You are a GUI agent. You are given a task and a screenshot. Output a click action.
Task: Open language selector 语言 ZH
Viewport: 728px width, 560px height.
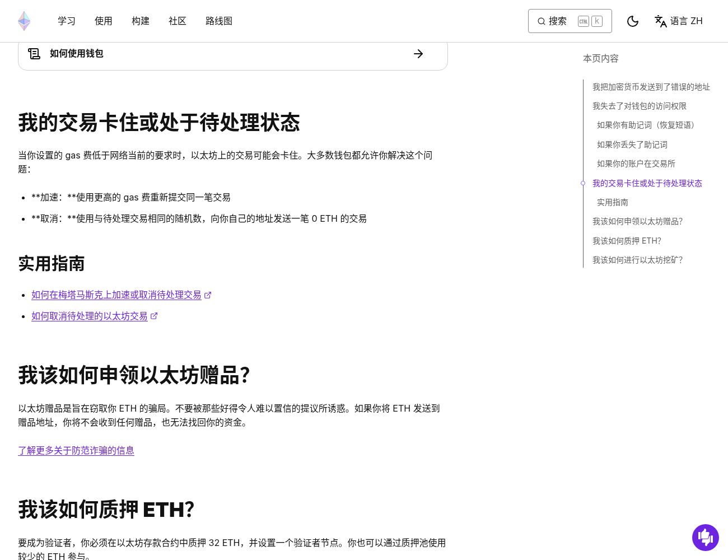point(678,21)
